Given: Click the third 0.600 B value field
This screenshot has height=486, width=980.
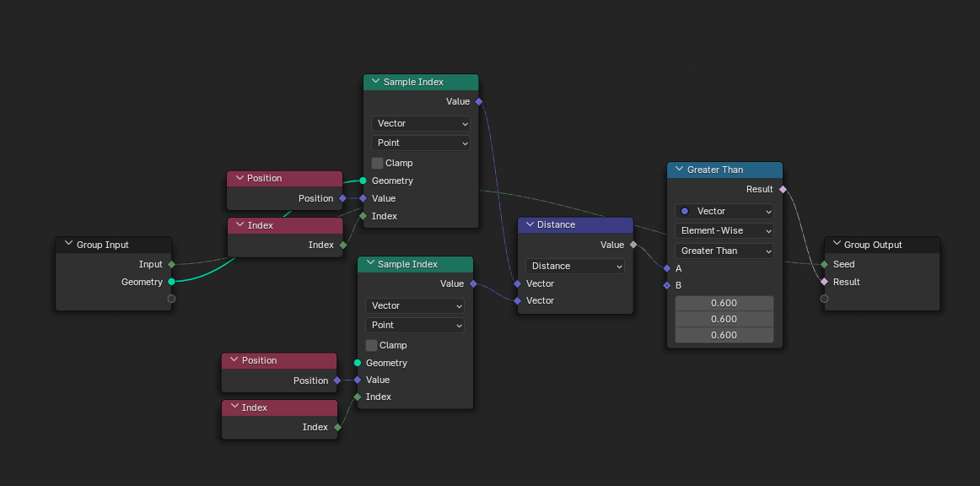Looking at the screenshot, I should [x=724, y=335].
